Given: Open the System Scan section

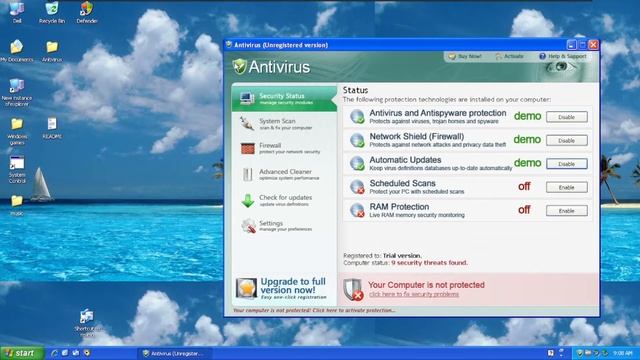Looking at the screenshot, I should click(284, 124).
